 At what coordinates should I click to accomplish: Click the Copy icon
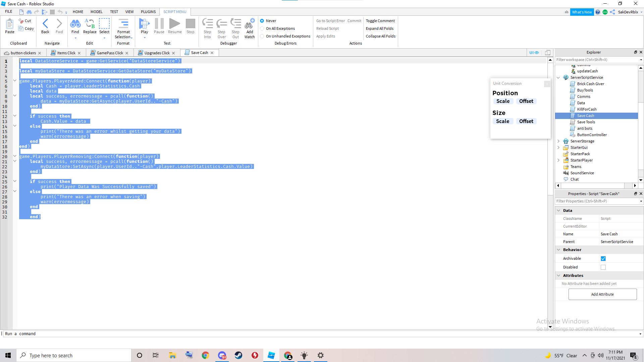[21, 28]
